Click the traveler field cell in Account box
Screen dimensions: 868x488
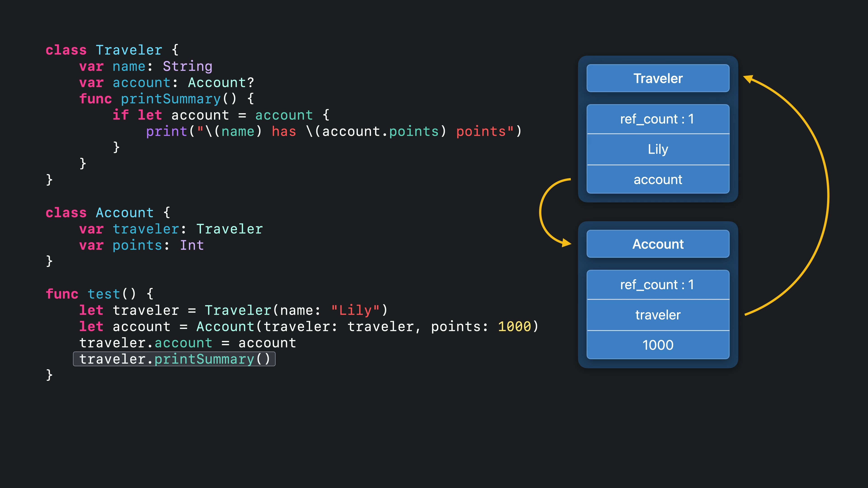(x=658, y=315)
